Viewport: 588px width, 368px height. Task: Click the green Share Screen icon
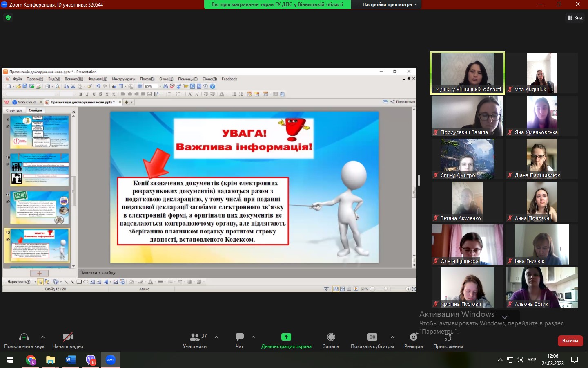(x=286, y=337)
